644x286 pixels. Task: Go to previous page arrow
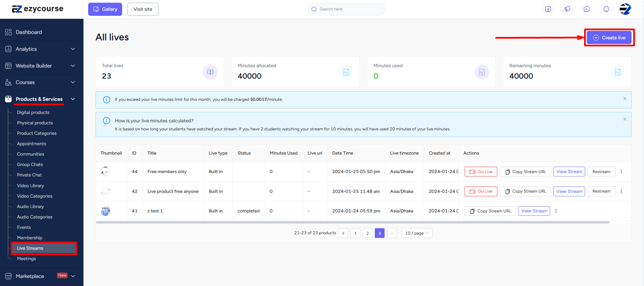343,233
